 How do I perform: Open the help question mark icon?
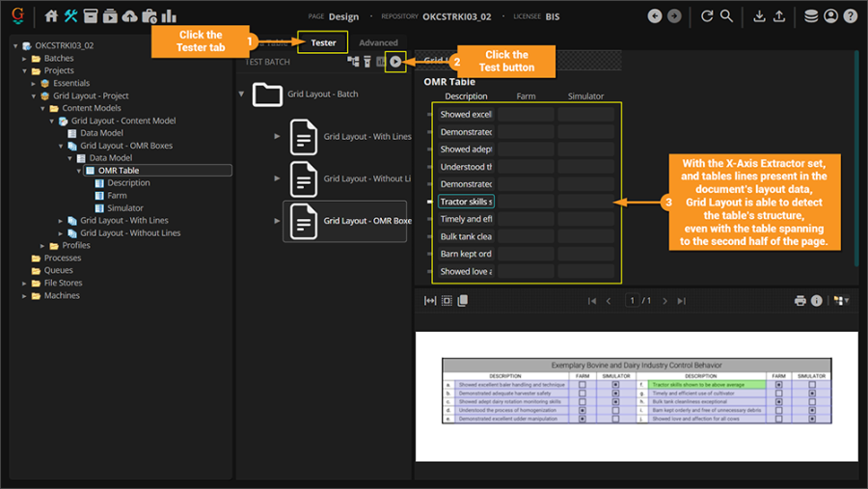(x=850, y=16)
